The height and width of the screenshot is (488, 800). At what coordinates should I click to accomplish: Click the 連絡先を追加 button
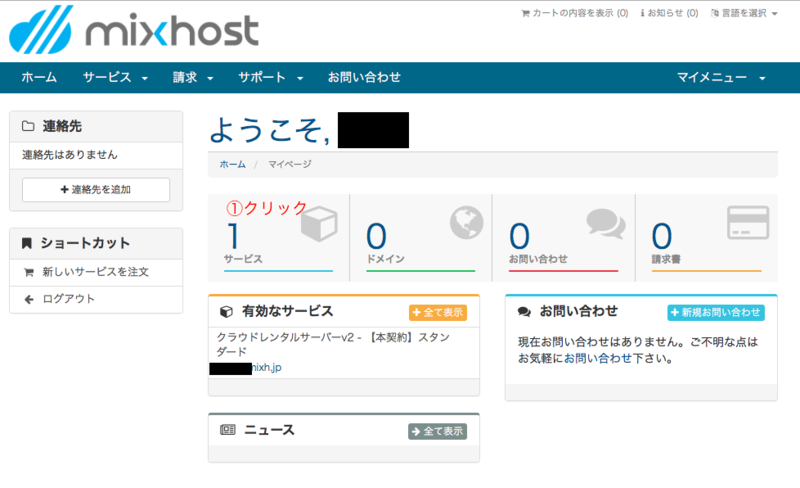[x=96, y=190]
